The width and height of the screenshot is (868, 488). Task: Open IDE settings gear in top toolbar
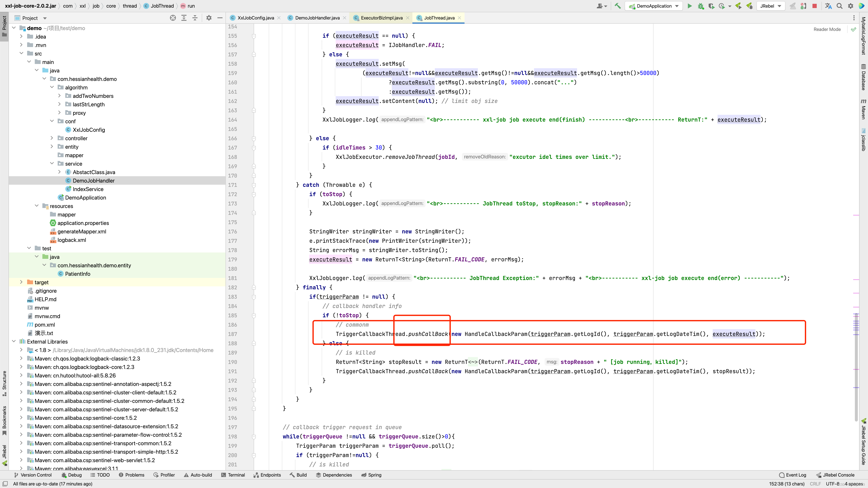pyautogui.click(x=850, y=6)
